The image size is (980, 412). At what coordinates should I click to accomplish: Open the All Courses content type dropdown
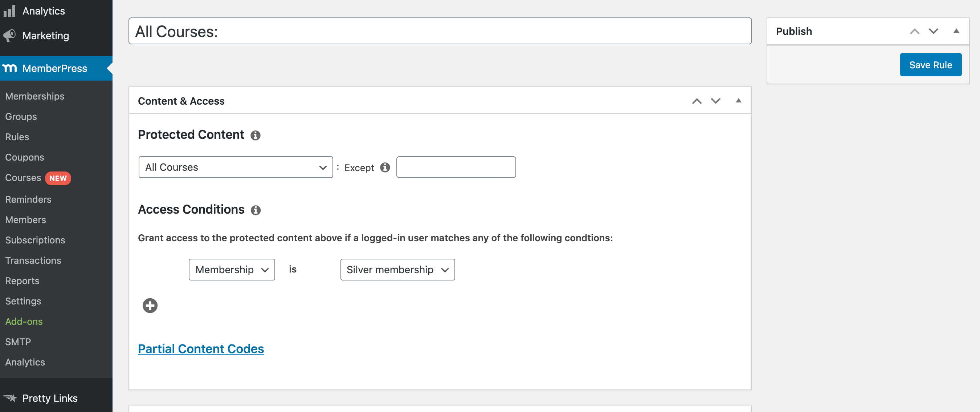point(236,167)
